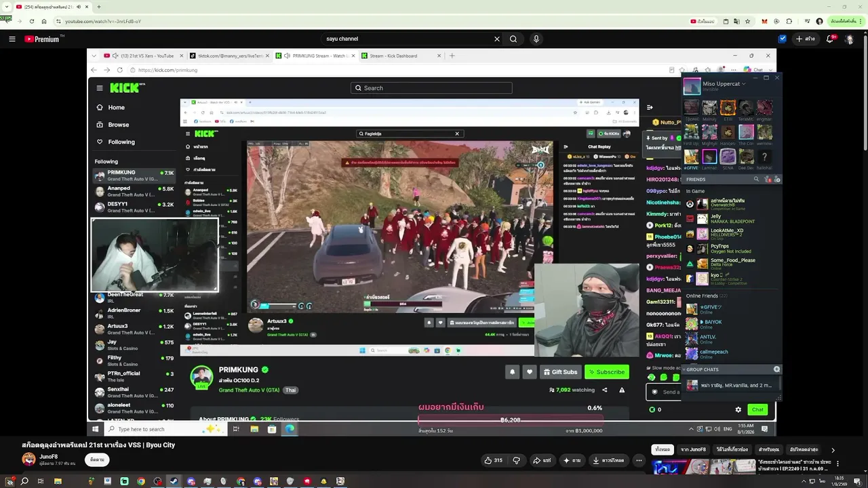Open the taskbar clock and date
This screenshot has width=868, height=488.
(840, 481)
